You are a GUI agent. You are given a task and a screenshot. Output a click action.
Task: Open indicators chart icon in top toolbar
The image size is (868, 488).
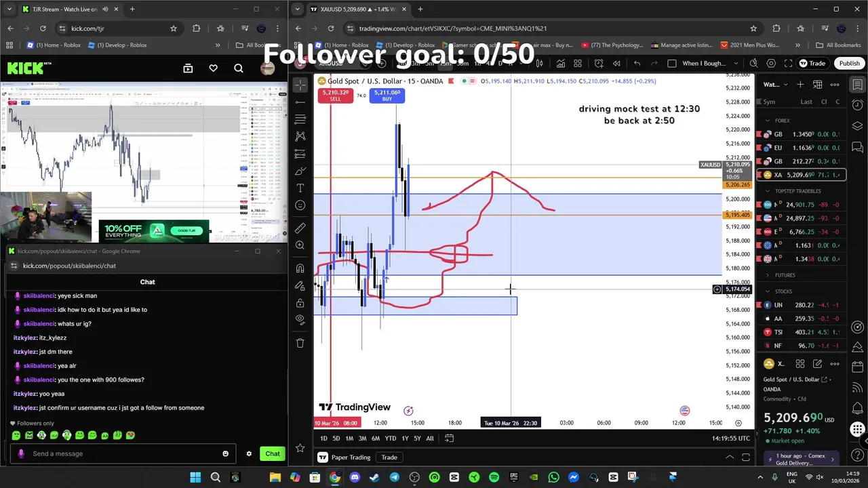click(x=561, y=63)
